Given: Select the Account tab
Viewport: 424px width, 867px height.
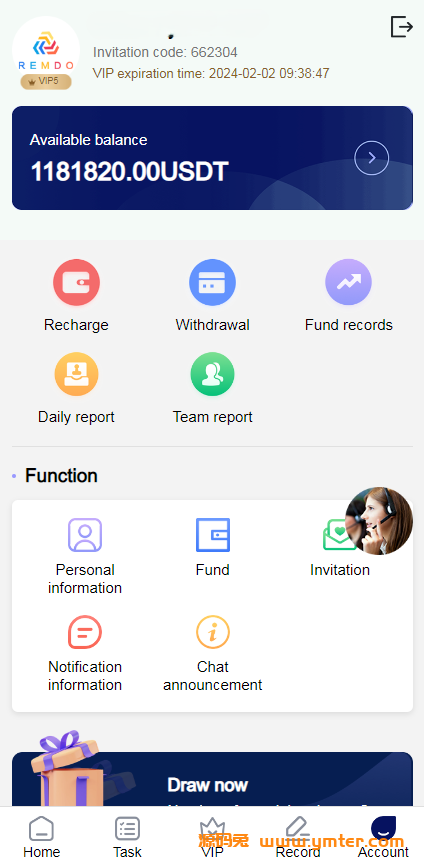Looking at the screenshot, I should pyautogui.click(x=383, y=838).
